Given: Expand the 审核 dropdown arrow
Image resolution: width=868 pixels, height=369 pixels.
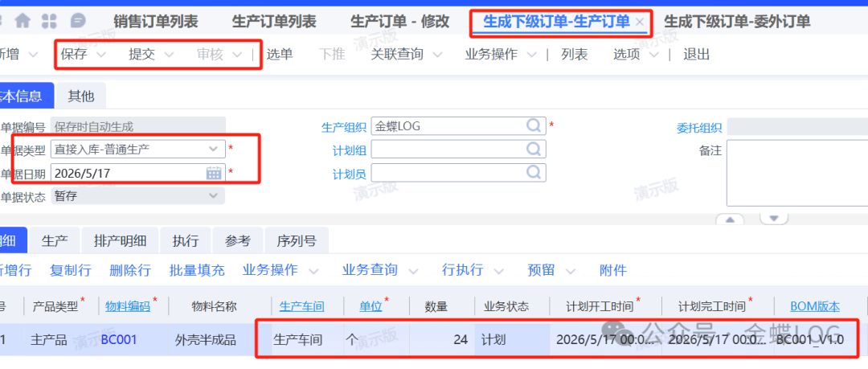Looking at the screenshot, I should point(237,55).
